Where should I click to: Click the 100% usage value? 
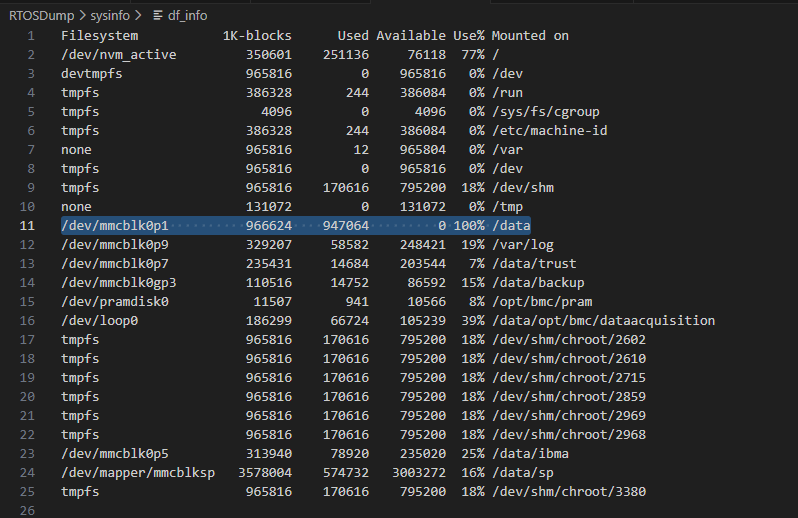point(469,226)
